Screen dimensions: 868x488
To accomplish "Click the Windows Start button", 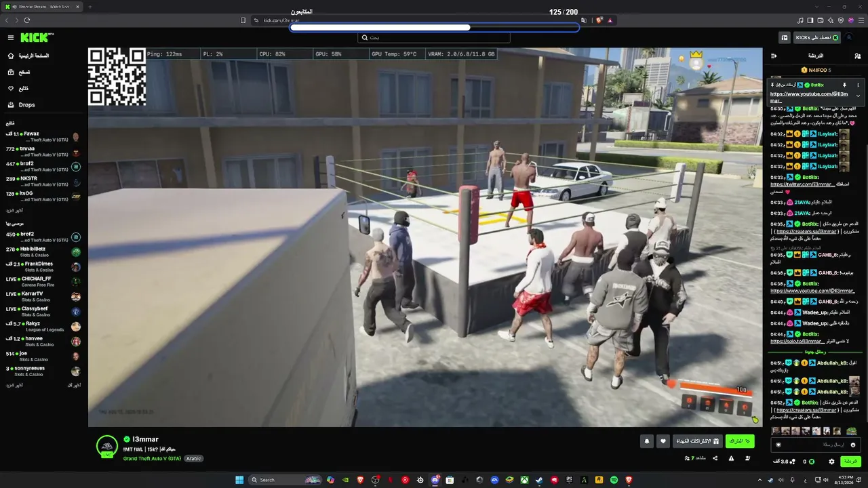I will [239, 480].
